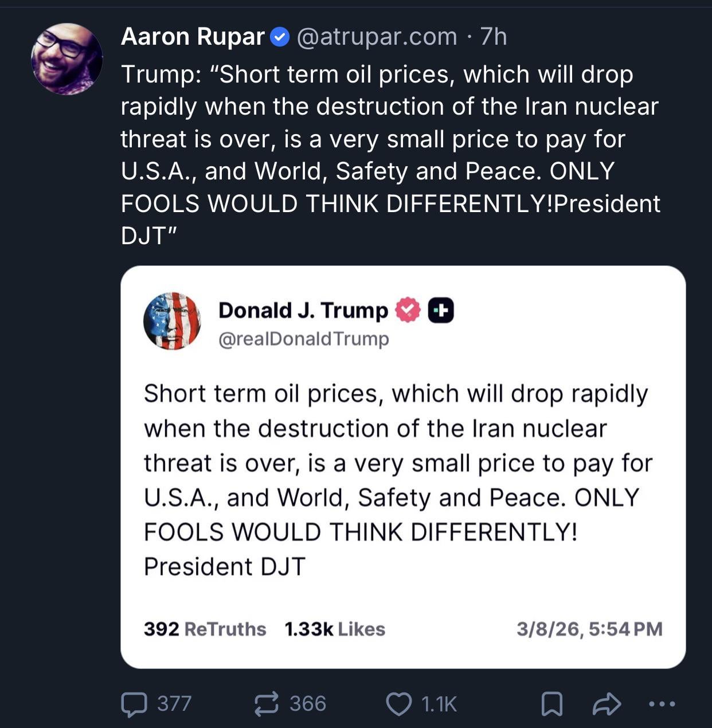
Task: Click the Aaron Rupar display name
Action: pyautogui.click(x=193, y=37)
